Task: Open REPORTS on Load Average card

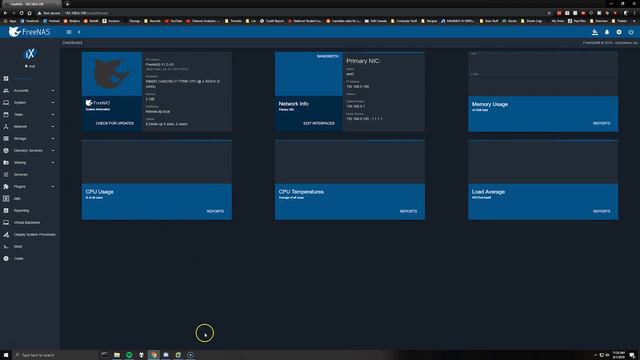Action: click(602, 211)
